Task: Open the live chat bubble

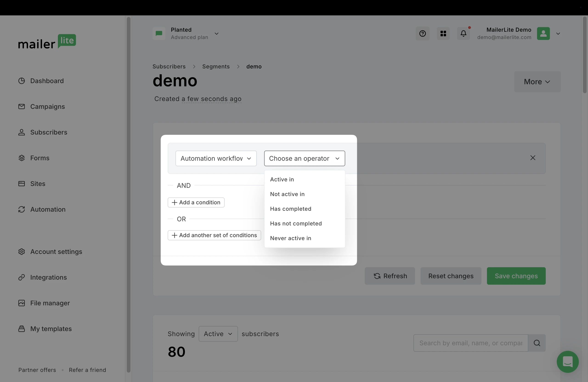Action: pos(568,362)
